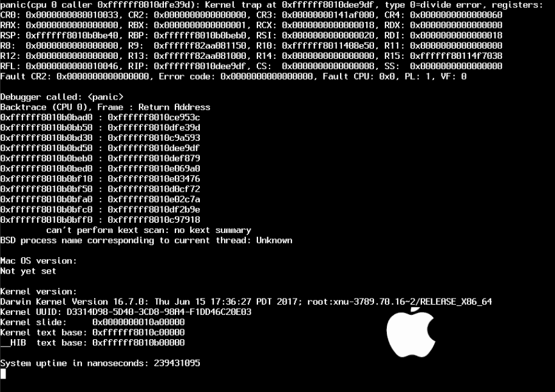Click the CR4 register value ending in 060
The height and width of the screenshot is (392, 555).
point(456,15)
